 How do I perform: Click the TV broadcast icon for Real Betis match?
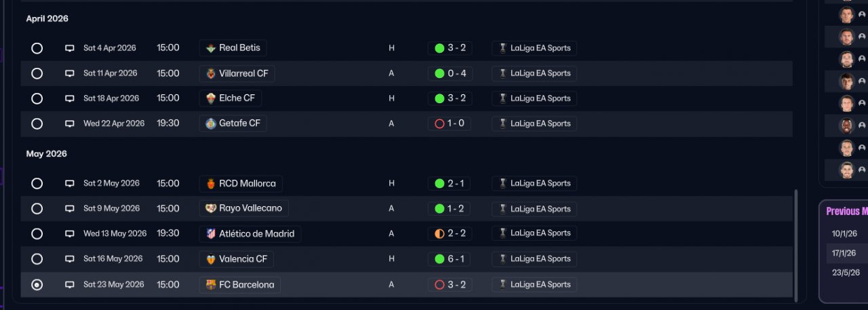click(69, 48)
